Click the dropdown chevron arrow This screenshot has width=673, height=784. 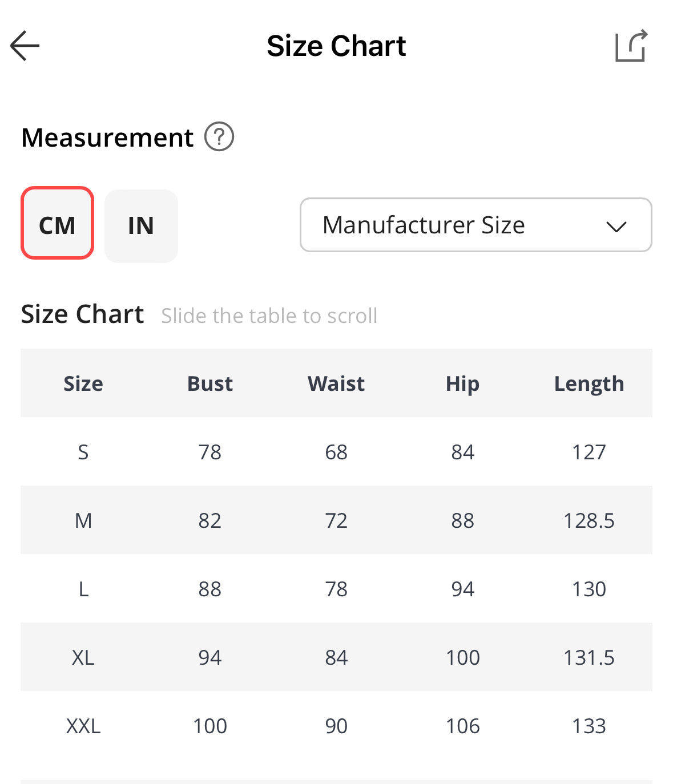click(616, 227)
